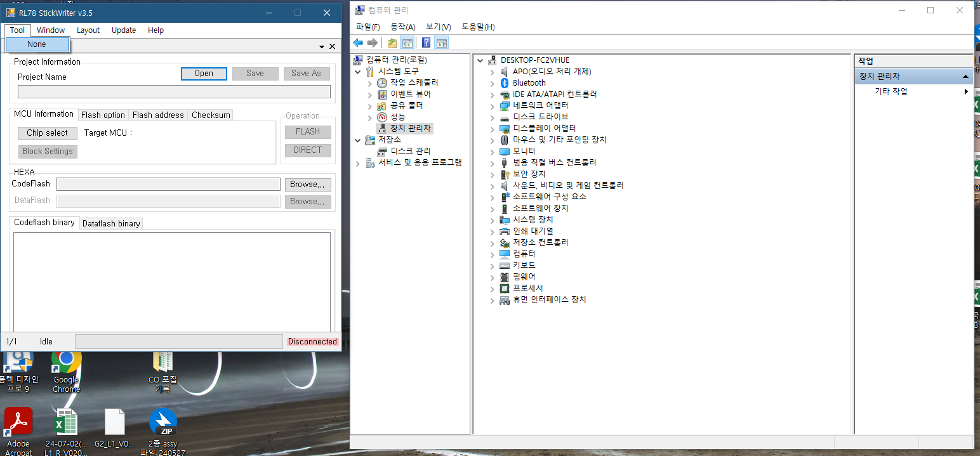The height and width of the screenshot is (456, 980).
Task: Expand 서비스 및 응용 프로그램 node
Action: tap(359, 163)
